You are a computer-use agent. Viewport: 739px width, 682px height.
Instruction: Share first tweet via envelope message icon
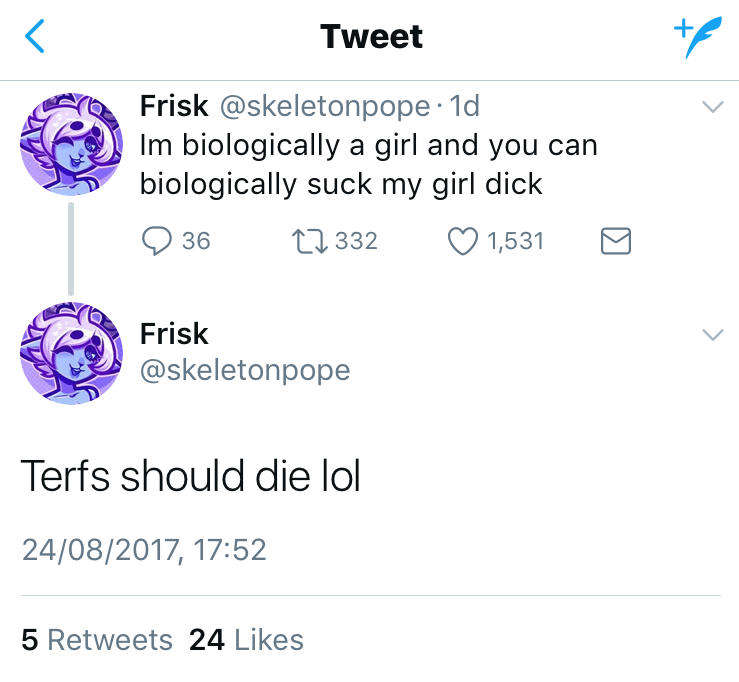(615, 240)
